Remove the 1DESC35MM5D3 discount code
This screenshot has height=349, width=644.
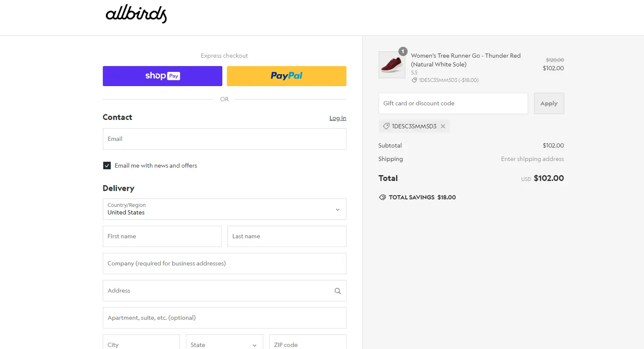tap(443, 126)
